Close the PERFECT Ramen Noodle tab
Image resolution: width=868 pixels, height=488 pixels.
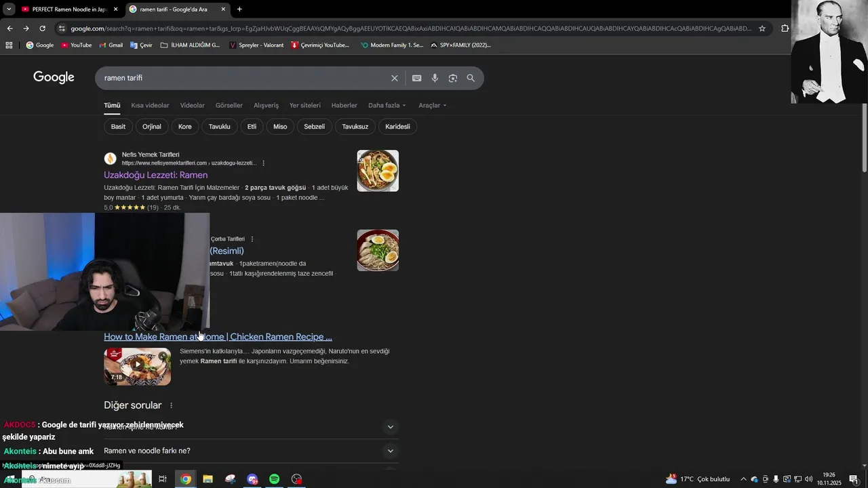[115, 9]
